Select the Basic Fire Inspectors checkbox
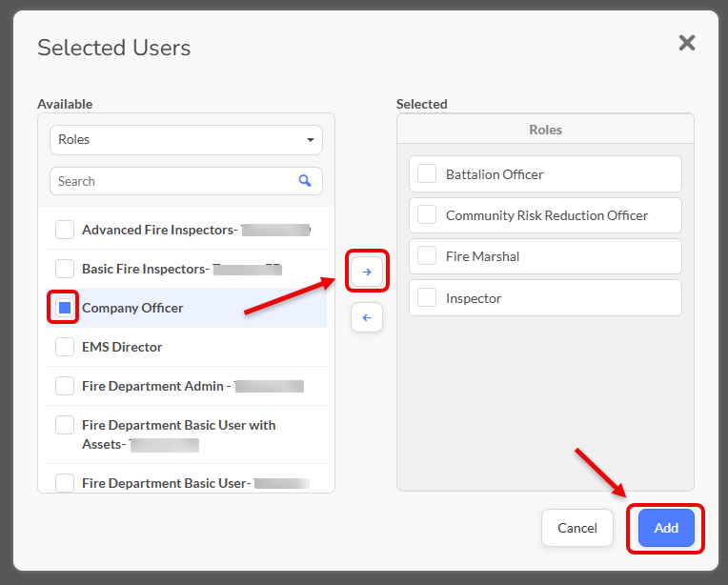Screen dimensions: 728x585 pos(65,269)
